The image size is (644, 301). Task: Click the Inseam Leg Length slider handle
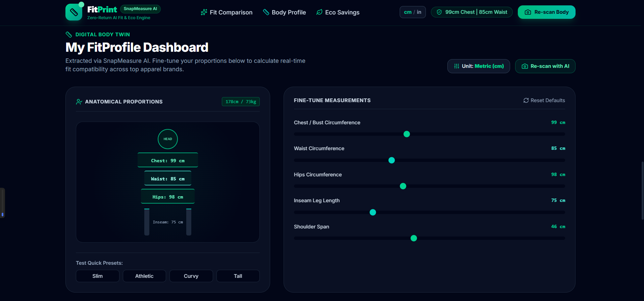point(373,212)
